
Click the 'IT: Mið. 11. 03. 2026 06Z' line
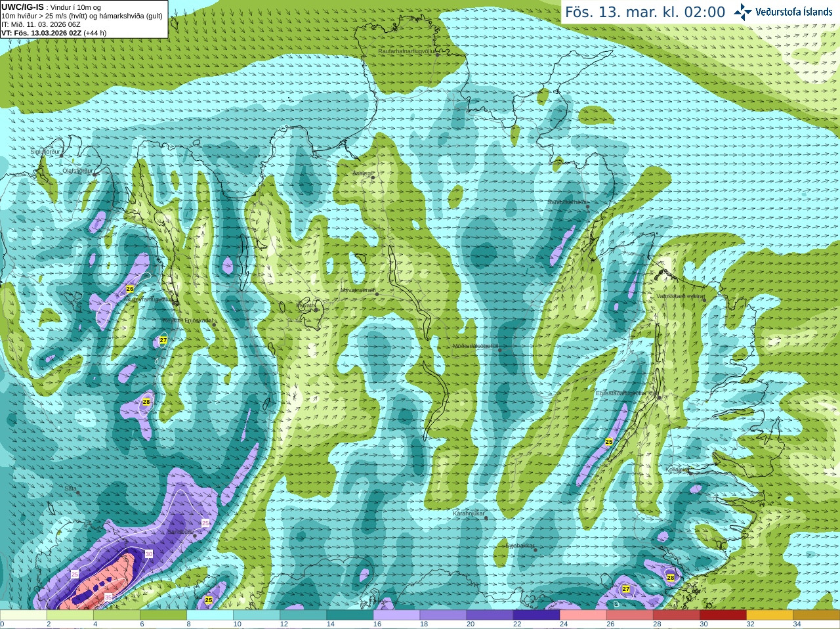click(x=41, y=24)
